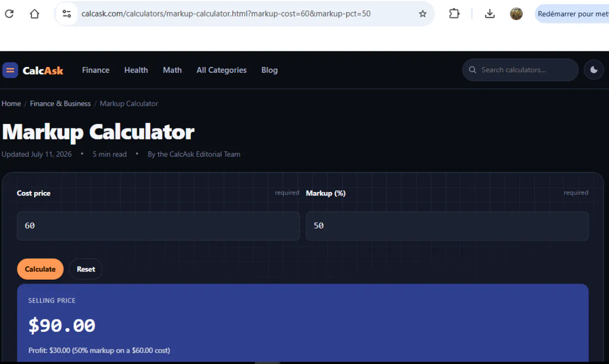Open Finance & Business breadcrumb link

click(x=60, y=103)
